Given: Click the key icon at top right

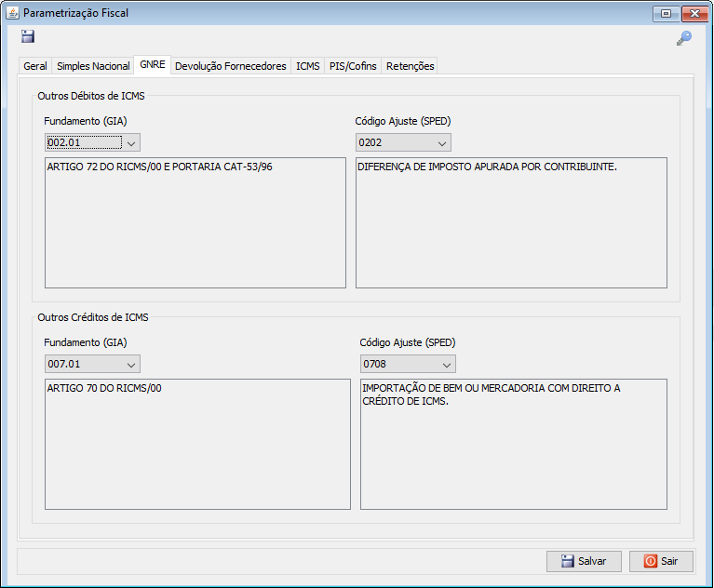Looking at the screenshot, I should [683, 38].
